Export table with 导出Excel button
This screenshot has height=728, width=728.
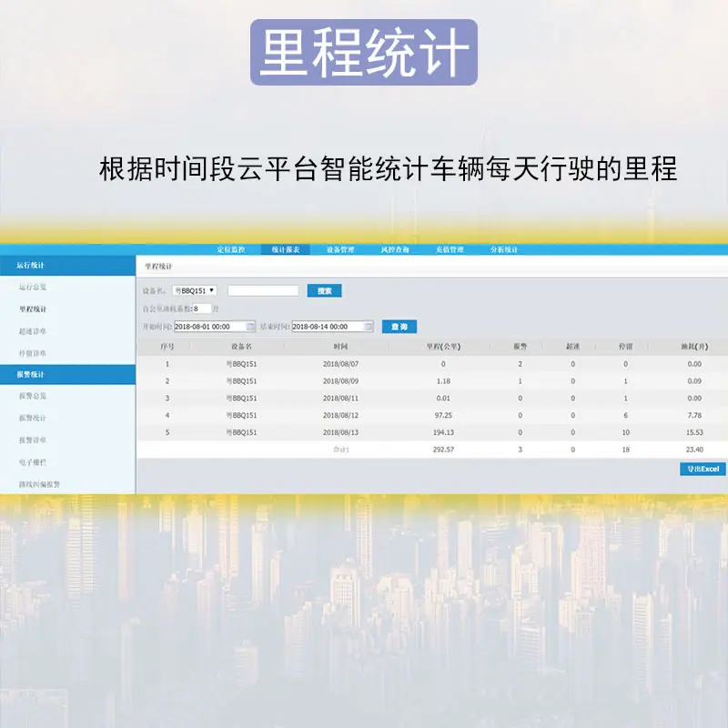pos(703,469)
